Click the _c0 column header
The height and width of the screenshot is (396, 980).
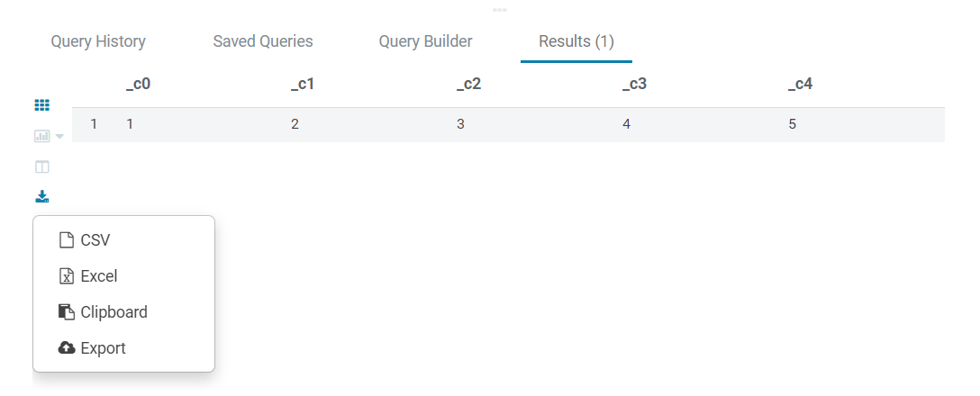pyautogui.click(x=138, y=85)
